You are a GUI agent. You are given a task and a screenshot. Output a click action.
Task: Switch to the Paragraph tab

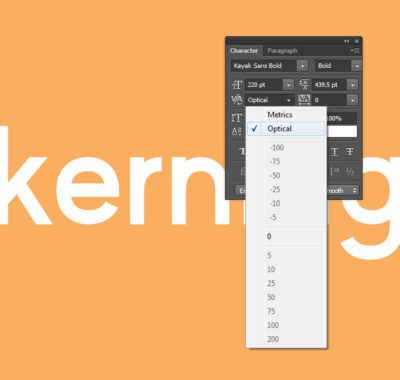click(x=282, y=51)
